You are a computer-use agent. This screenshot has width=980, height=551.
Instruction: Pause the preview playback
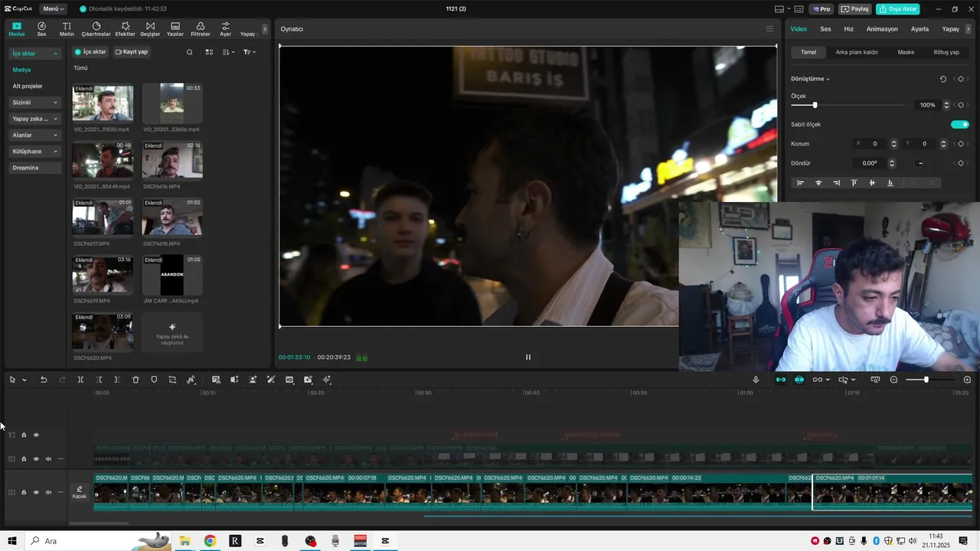click(x=528, y=357)
